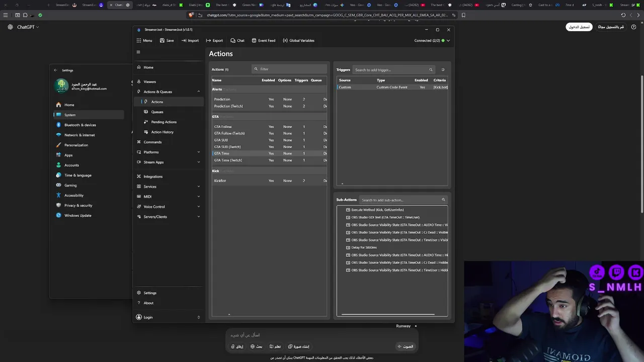Select the Custom Code Event trigger row

(x=392, y=87)
